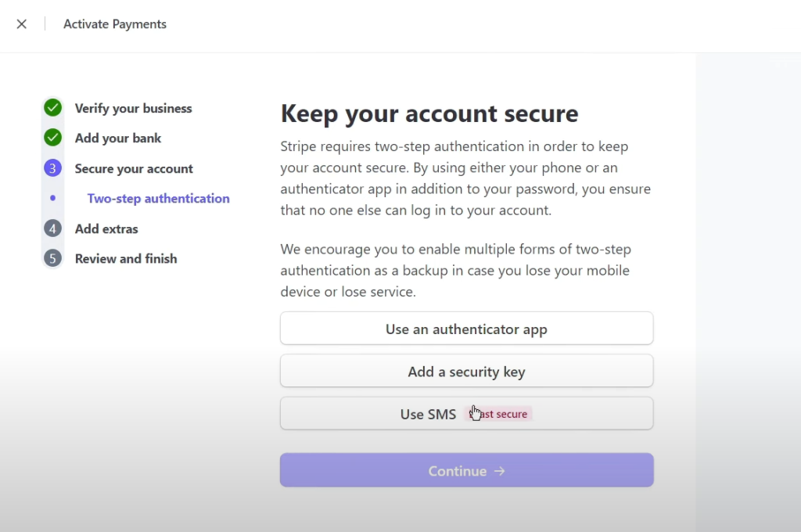The height and width of the screenshot is (532, 801).
Task: Select Add a security key option
Action: (466, 372)
